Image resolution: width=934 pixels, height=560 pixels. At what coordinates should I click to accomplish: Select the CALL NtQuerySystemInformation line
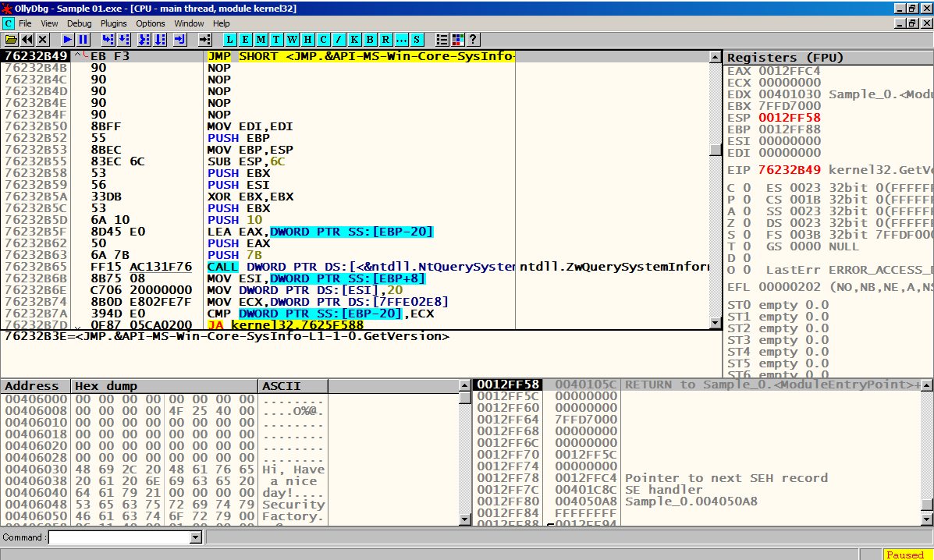coord(356,267)
